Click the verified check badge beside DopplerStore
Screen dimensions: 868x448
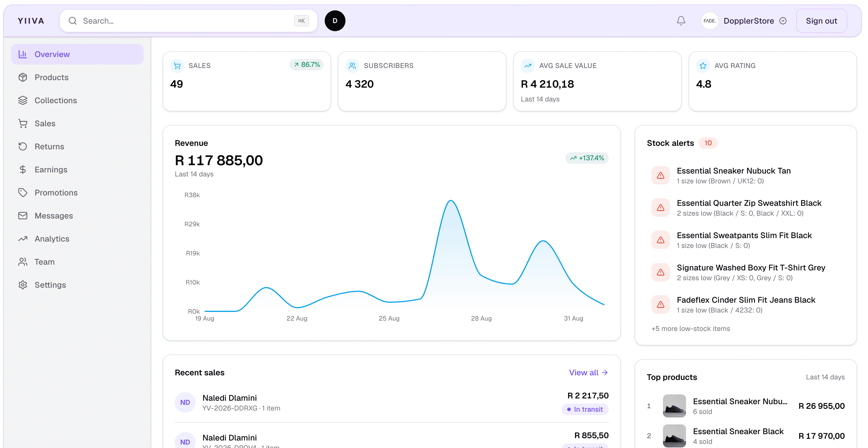[x=783, y=21]
